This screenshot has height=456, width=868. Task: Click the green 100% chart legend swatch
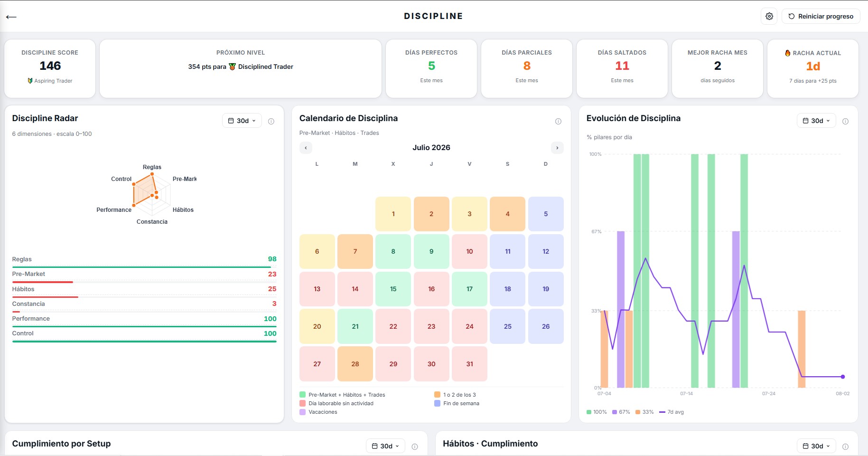[589, 412]
